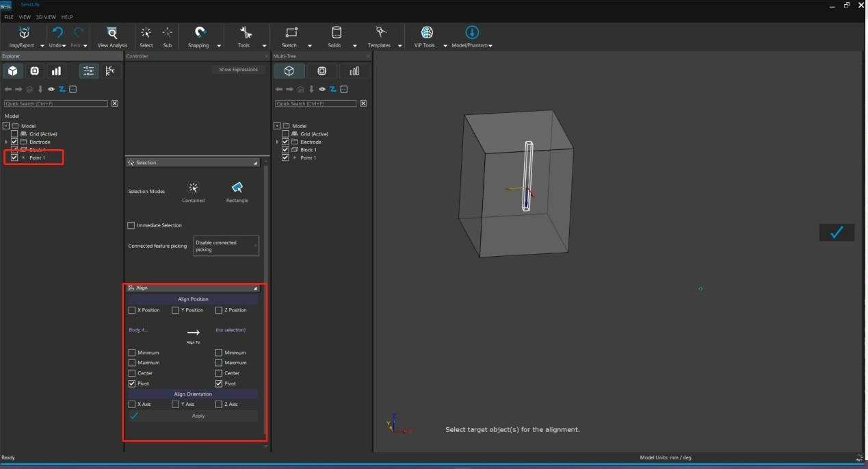Check the Z Axis orientation checkbox

pos(219,405)
